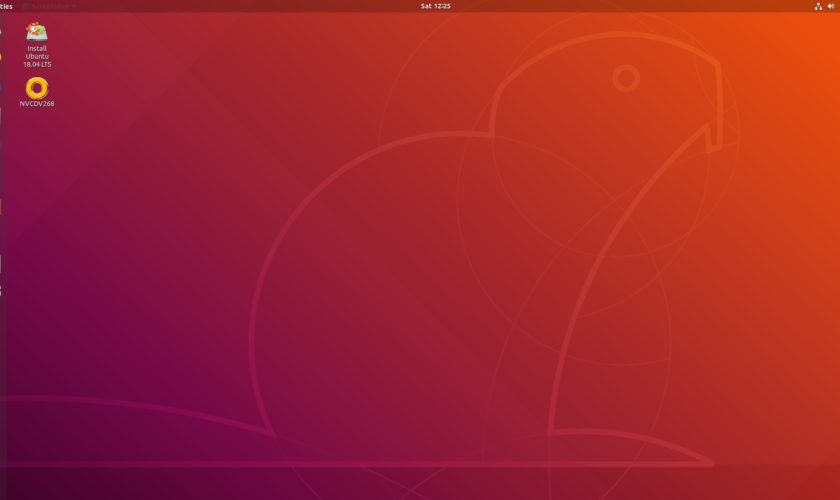Open the Activities overview

[5, 6]
